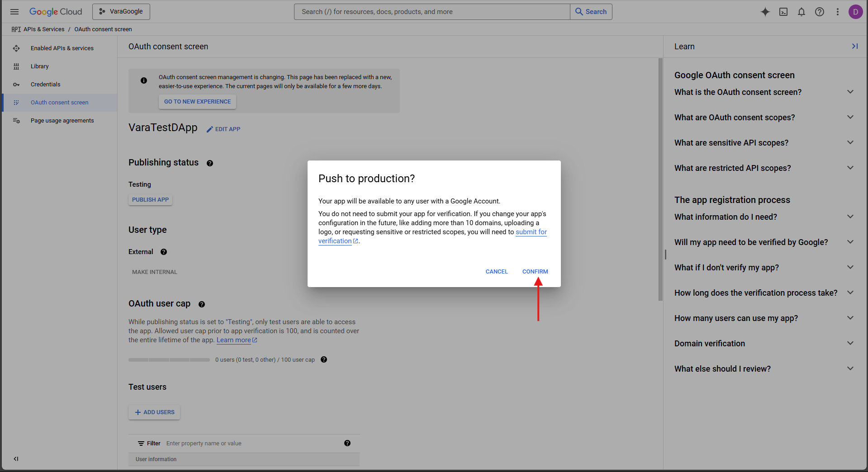868x472 pixels.
Task: Click the Publish App button
Action: [150, 200]
